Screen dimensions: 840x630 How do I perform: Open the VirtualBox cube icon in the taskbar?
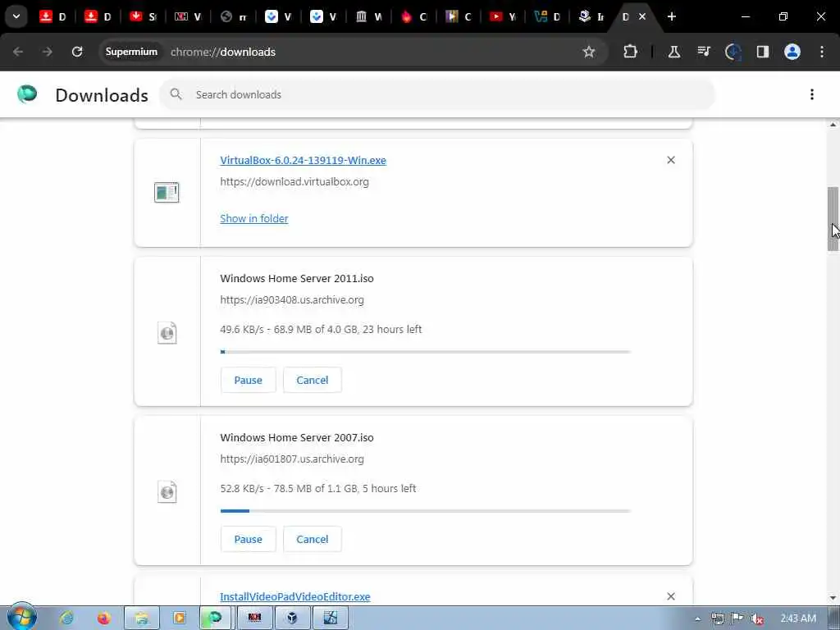tap(292, 619)
